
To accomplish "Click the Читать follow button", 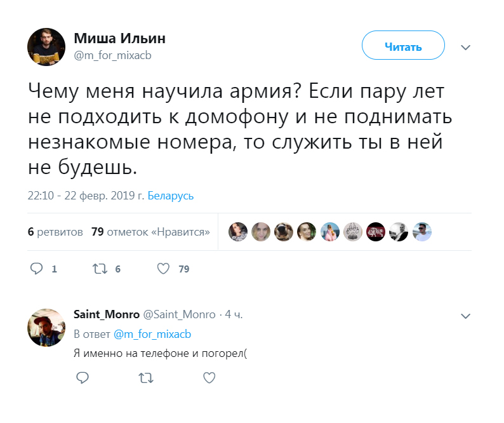I will click(x=403, y=47).
